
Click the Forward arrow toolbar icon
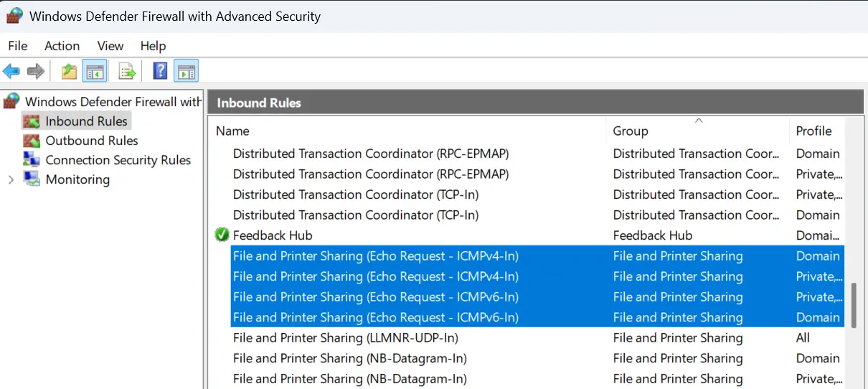point(35,71)
